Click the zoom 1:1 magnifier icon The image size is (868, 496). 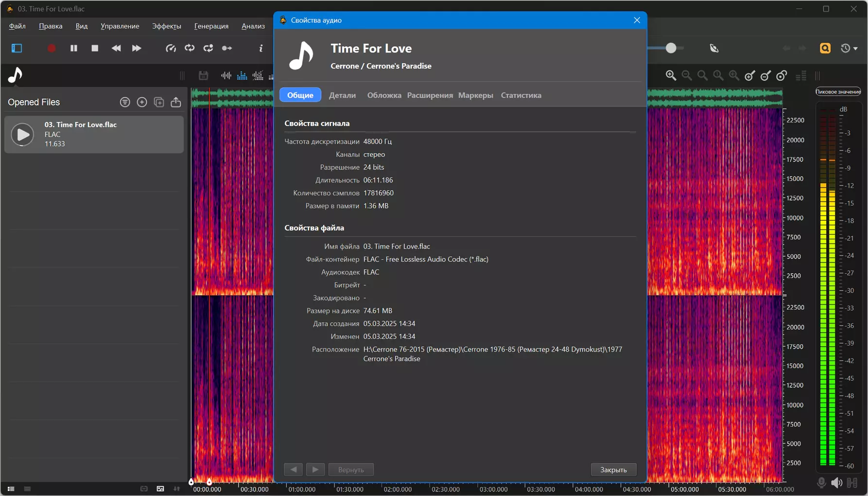click(x=718, y=75)
